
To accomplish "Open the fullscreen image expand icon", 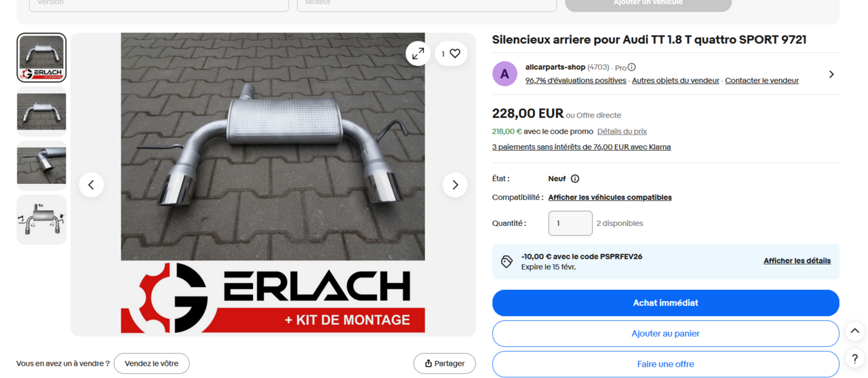I will coord(418,54).
